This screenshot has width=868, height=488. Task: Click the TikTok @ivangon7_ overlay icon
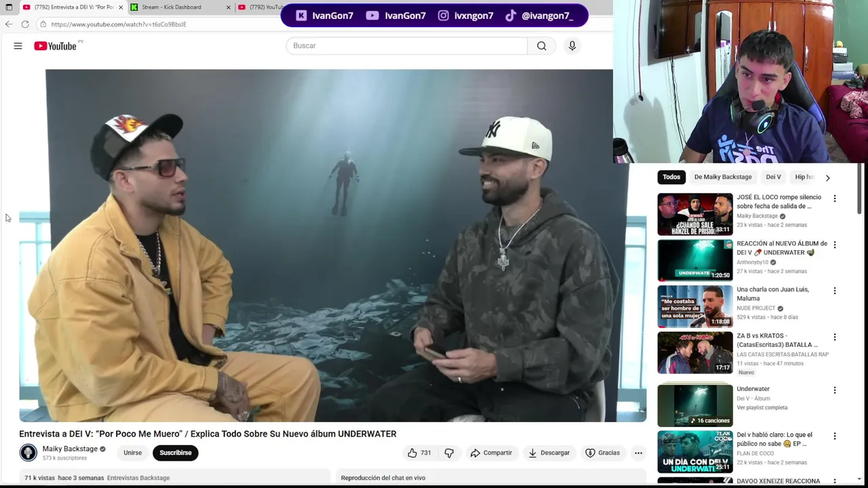[x=509, y=16]
